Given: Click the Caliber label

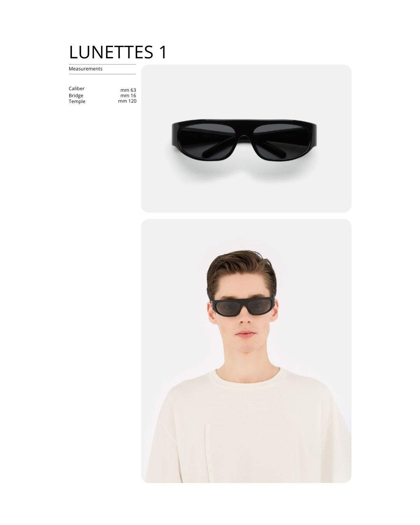Looking at the screenshot, I should 77,89.
